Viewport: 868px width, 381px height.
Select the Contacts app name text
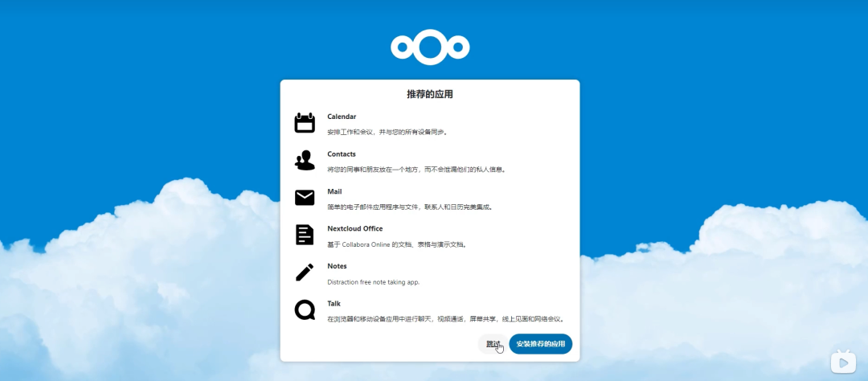tap(342, 154)
